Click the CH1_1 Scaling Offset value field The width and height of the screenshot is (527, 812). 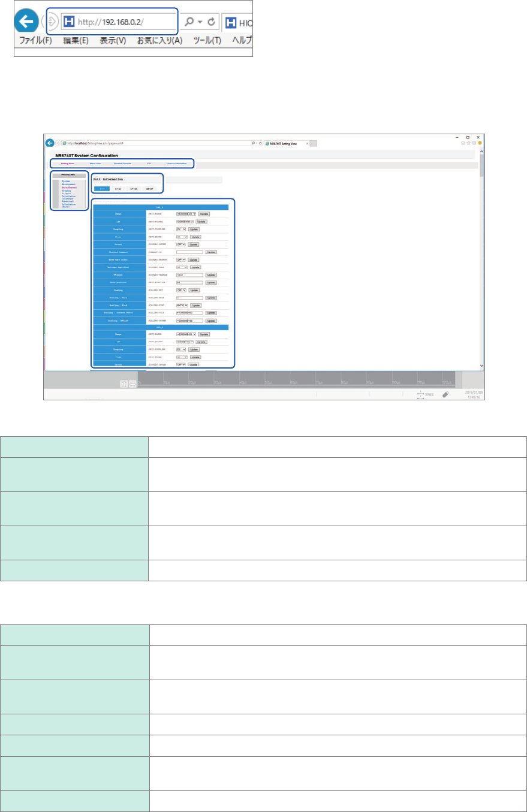point(189,320)
